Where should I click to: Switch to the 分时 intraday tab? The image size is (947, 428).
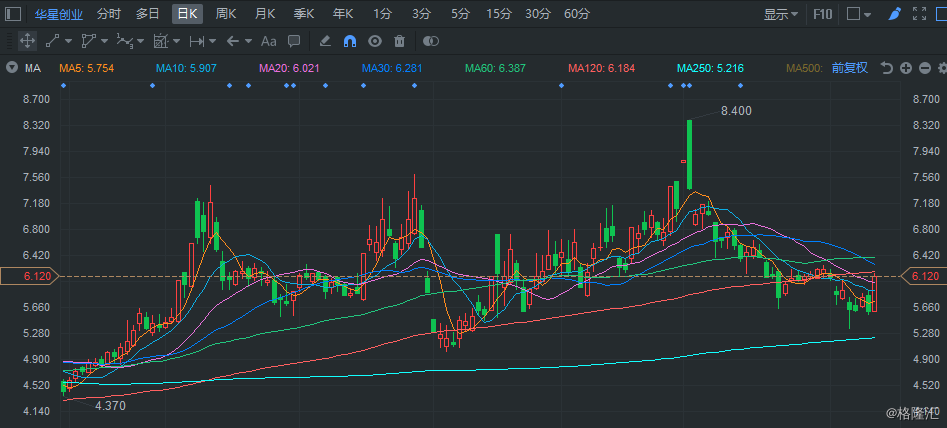[x=109, y=14]
